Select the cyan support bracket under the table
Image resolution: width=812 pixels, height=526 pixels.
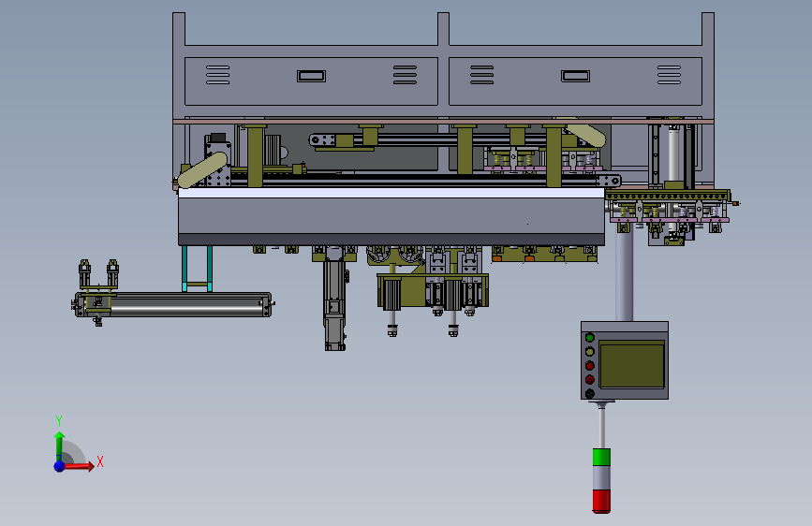point(197,269)
